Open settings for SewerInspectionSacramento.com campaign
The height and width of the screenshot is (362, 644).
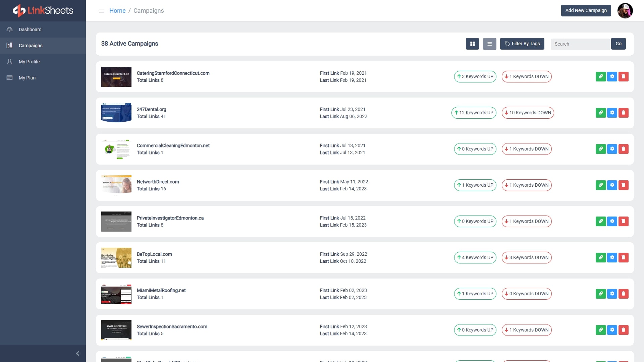[x=612, y=330]
